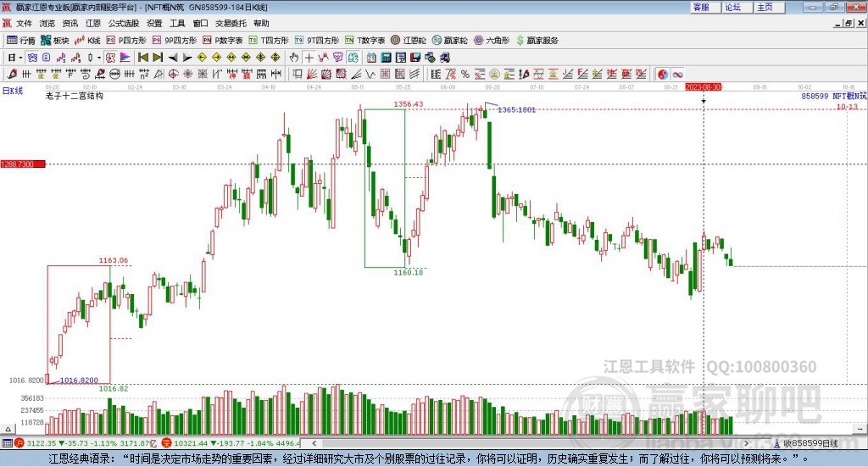This screenshot has width=868, height=467.
Task: Open the 公式选股 menu
Action: pyautogui.click(x=124, y=23)
